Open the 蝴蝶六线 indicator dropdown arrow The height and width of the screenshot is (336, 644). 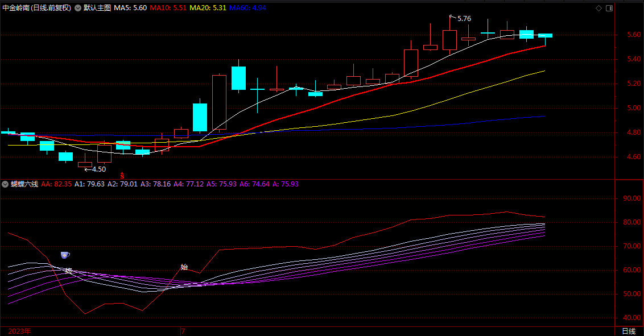pos(5,184)
